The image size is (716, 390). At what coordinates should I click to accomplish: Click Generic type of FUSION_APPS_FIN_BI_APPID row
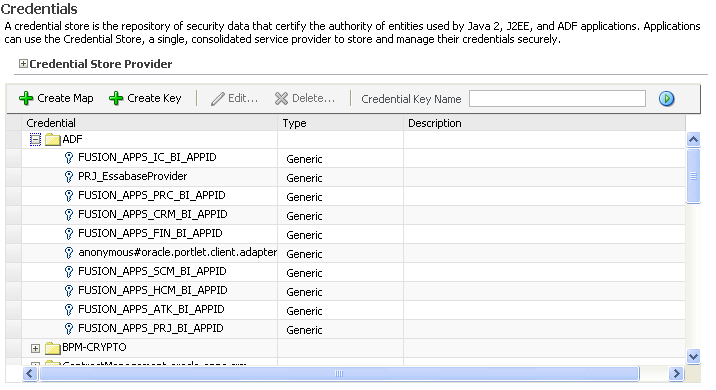coord(304,235)
